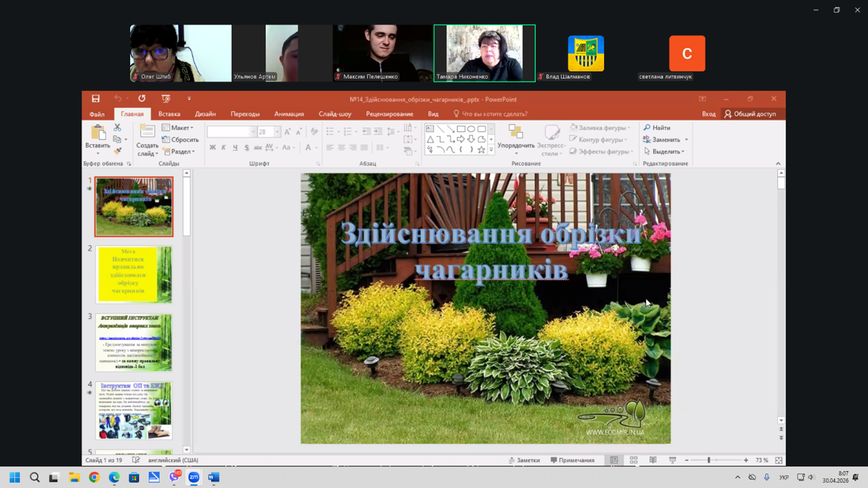The image size is (868, 488).
Task: Open reading view from status bar
Action: (x=653, y=460)
